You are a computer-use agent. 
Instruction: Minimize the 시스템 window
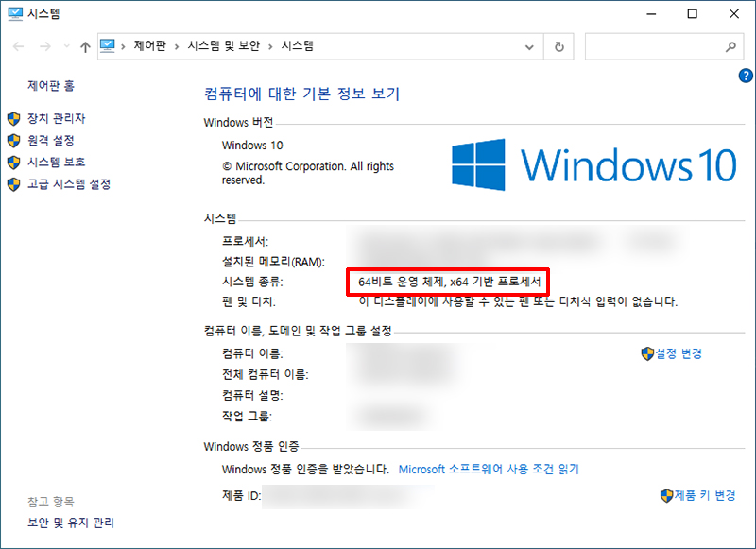pos(651,14)
